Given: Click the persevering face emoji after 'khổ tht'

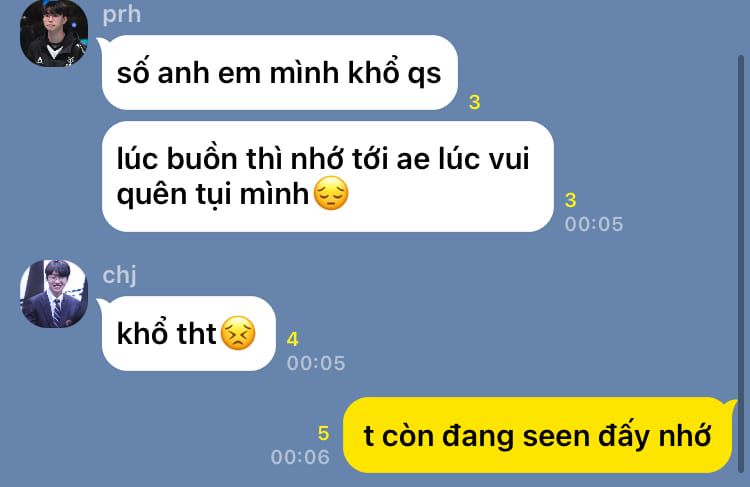Looking at the screenshot, I should [x=238, y=333].
